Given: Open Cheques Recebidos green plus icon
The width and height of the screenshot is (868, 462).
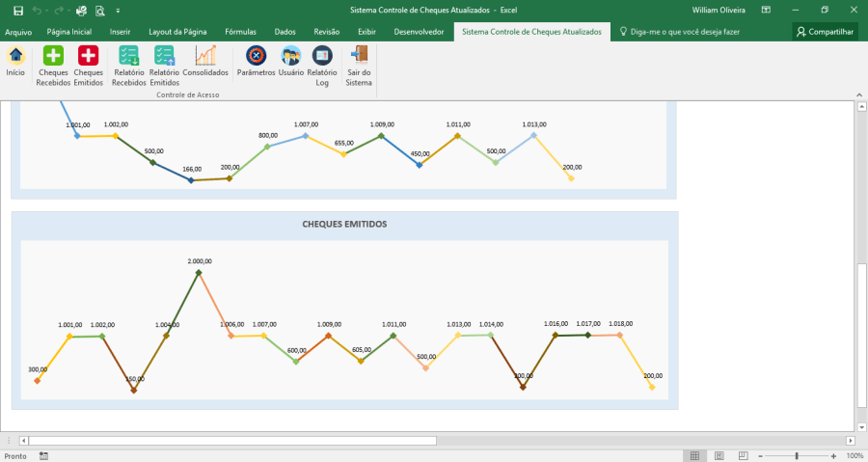Looking at the screenshot, I should [x=53, y=55].
